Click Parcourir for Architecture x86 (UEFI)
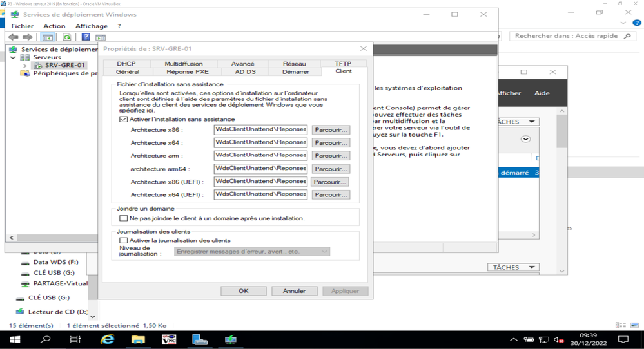644x349 pixels. pos(330,182)
